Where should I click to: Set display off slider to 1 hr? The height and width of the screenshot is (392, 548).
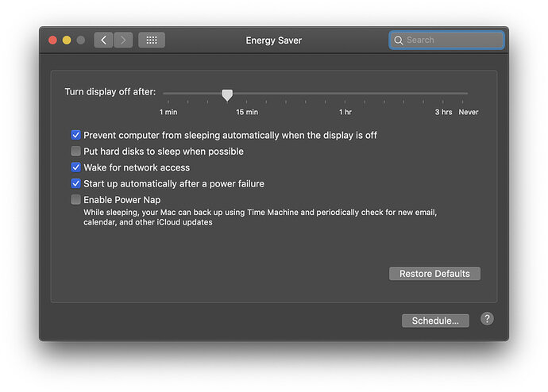(x=345, y=94)
